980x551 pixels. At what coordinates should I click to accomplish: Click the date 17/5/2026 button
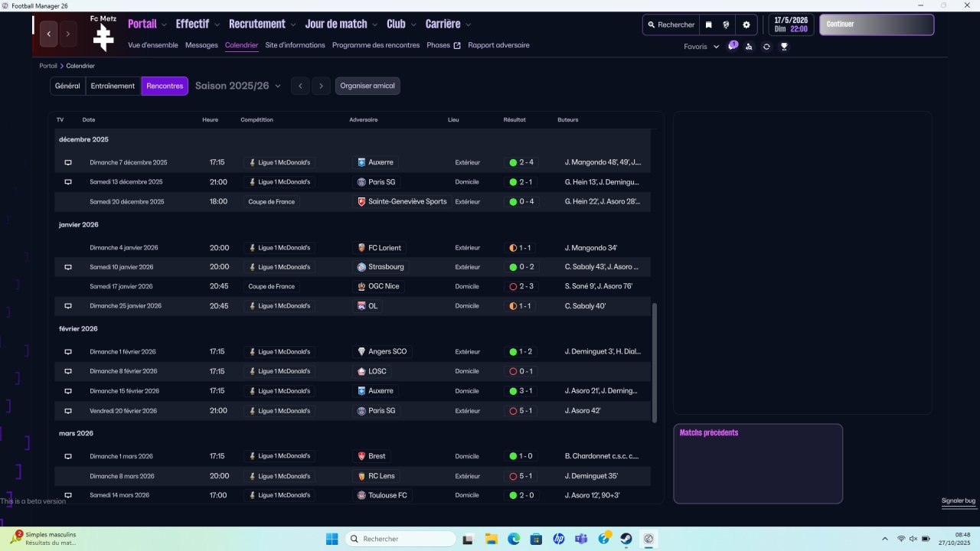click(791, 24)
